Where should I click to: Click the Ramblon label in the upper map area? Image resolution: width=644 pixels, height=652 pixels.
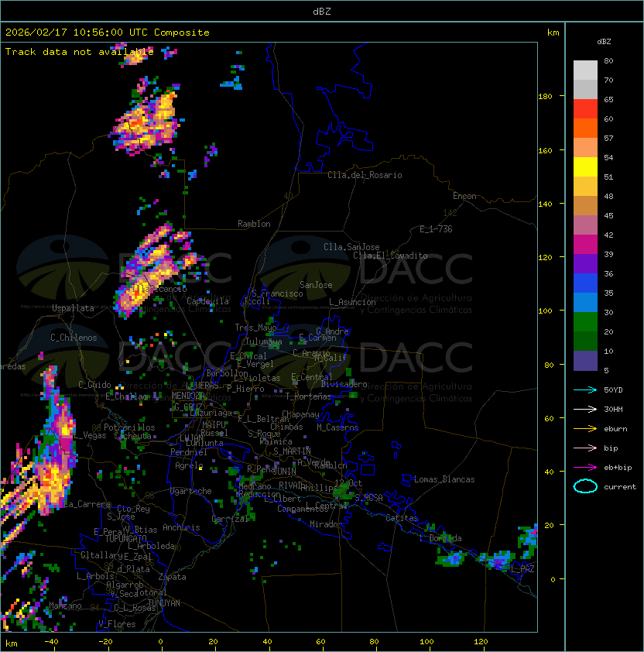pyautogui.click(x=254, y=224)
